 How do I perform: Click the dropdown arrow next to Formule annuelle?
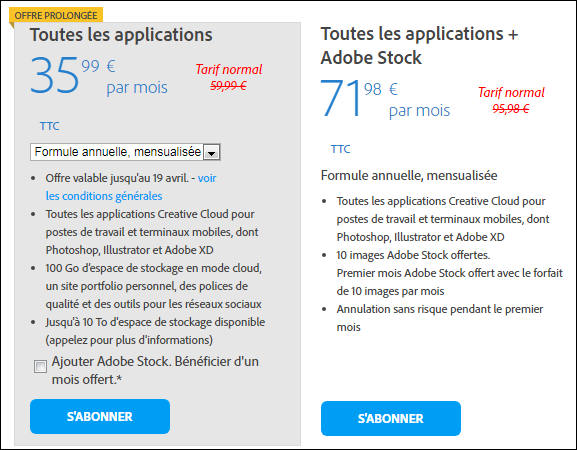pos(212,152)
